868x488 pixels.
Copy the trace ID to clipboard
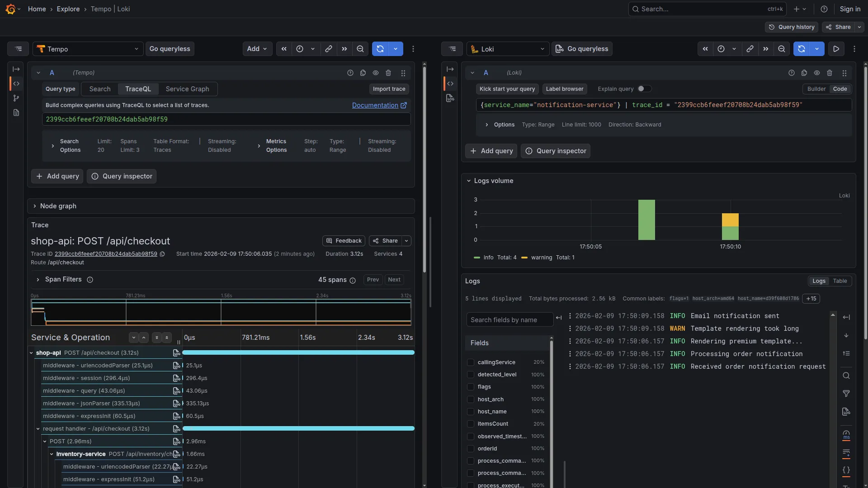(x=162, y=254)
